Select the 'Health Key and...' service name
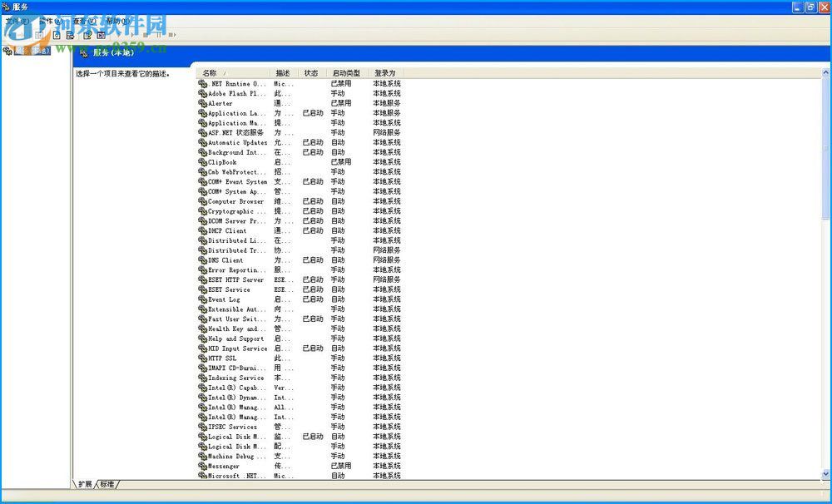 pos(236,329)
